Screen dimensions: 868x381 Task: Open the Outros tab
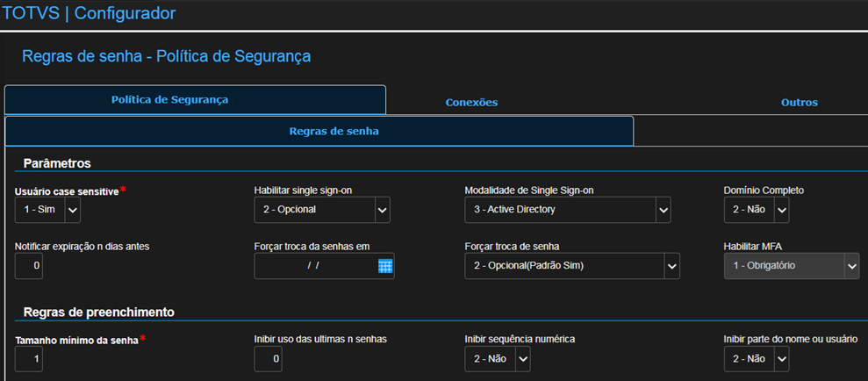coord(799,102)
